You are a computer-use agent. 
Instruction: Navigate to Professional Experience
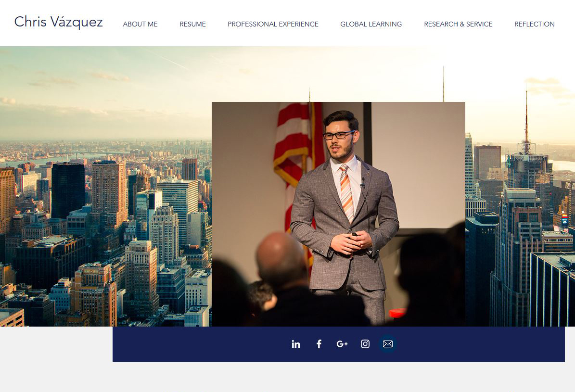[273, 24]
